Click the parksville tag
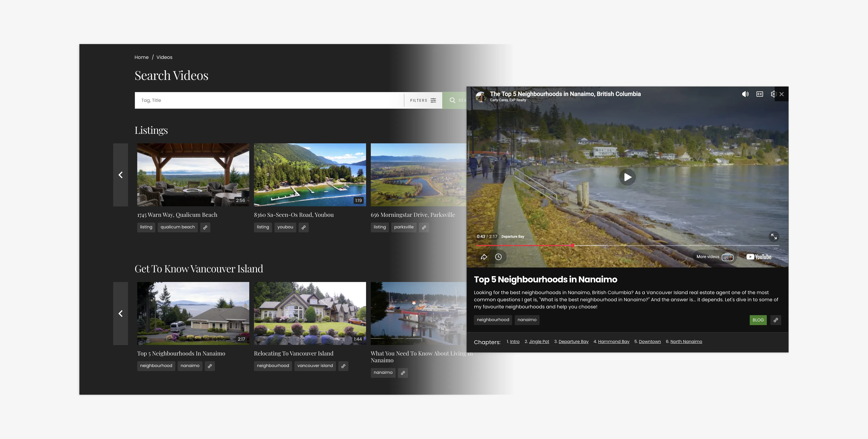This screenshot has width=868, height=439. [404, 227]
